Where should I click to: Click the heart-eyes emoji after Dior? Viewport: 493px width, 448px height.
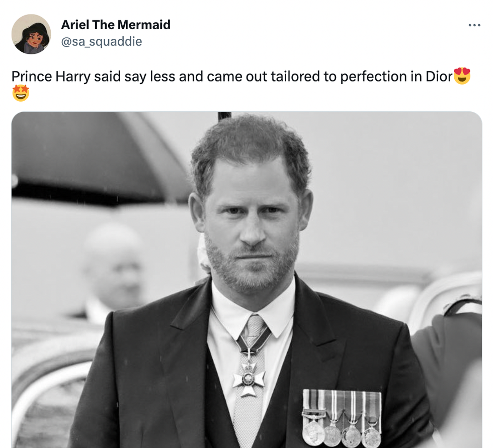(461, 76)
